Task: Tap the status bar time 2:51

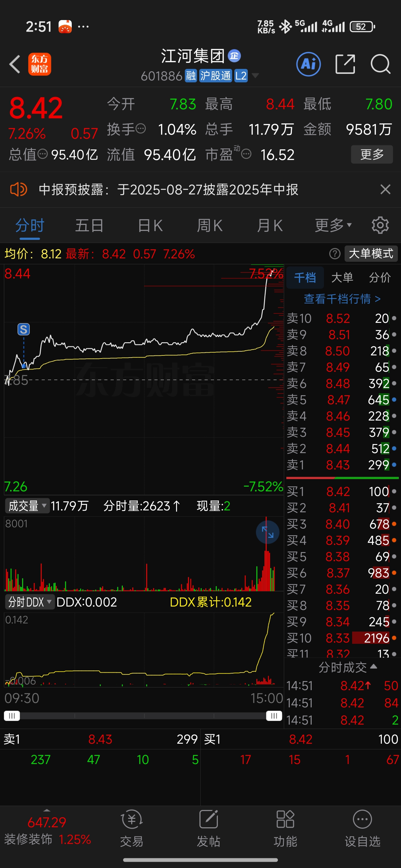Action: [x=39, y=27]
